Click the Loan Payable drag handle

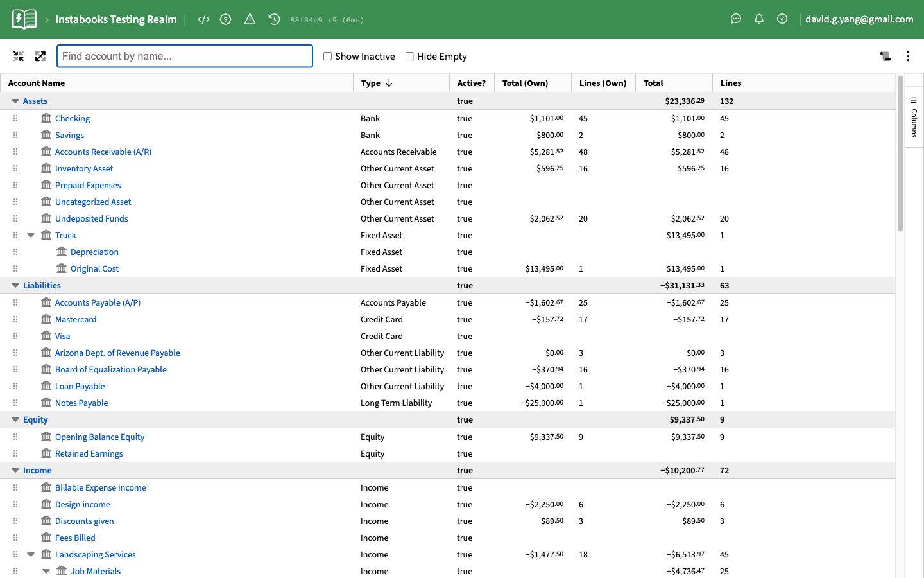(x=15, y=386)
